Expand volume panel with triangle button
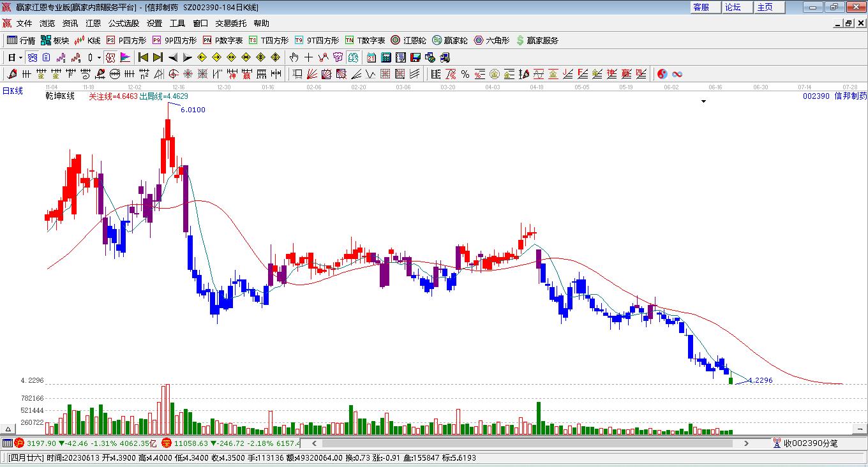This screenshot has height=467, width=868. point(8,429)
